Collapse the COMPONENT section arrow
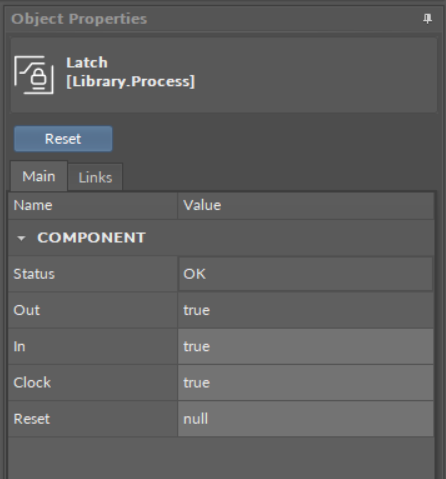446x479 pixels. [21, 238]
